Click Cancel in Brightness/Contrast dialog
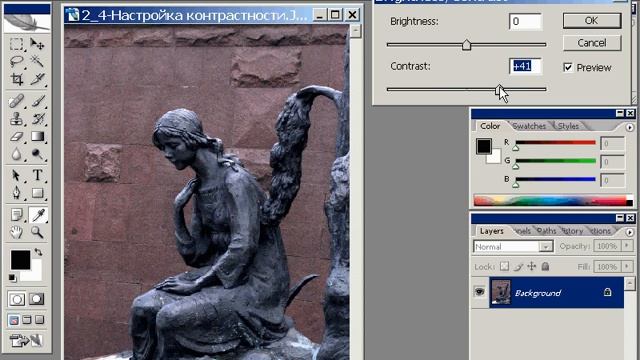640x360 pixels. pos(592,43)
